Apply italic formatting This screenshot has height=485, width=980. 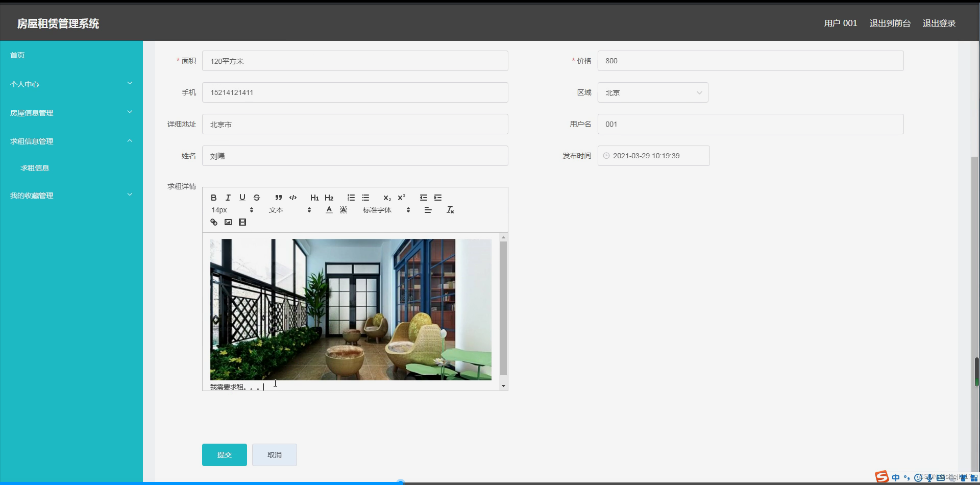pos(228,198)
